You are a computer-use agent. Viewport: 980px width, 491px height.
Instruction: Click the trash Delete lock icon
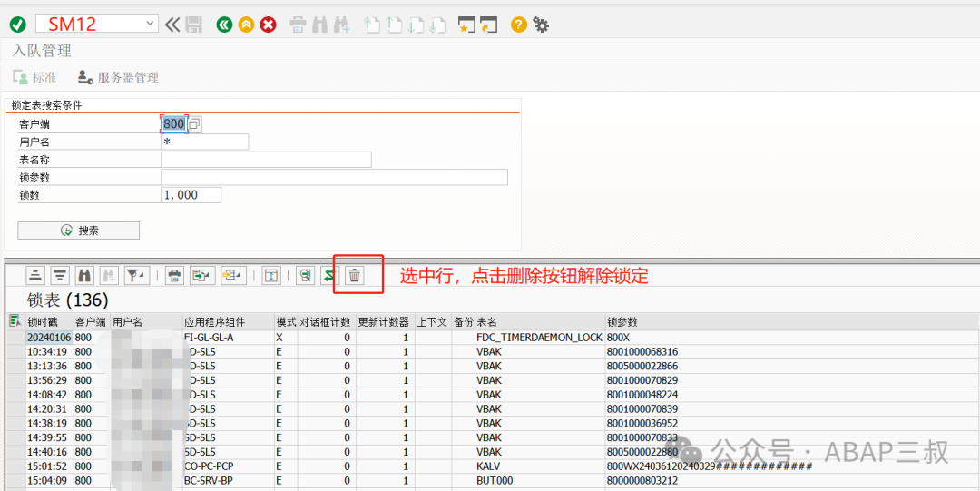click(x=355, y=275)
